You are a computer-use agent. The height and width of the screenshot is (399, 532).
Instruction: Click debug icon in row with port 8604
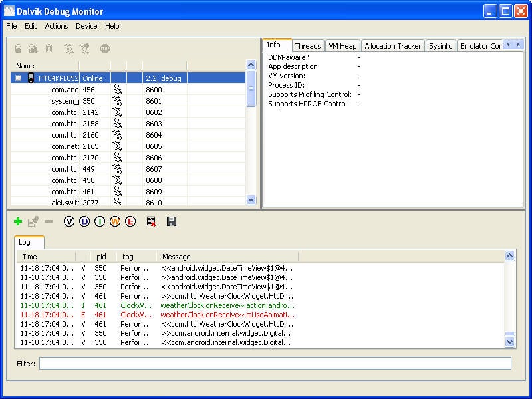coord(118,135)
